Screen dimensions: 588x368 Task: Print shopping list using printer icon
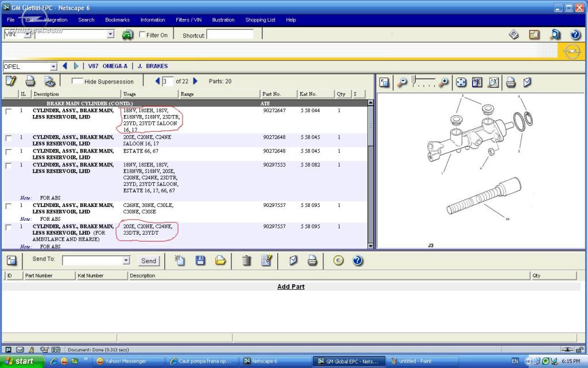[x=312, y=260]
